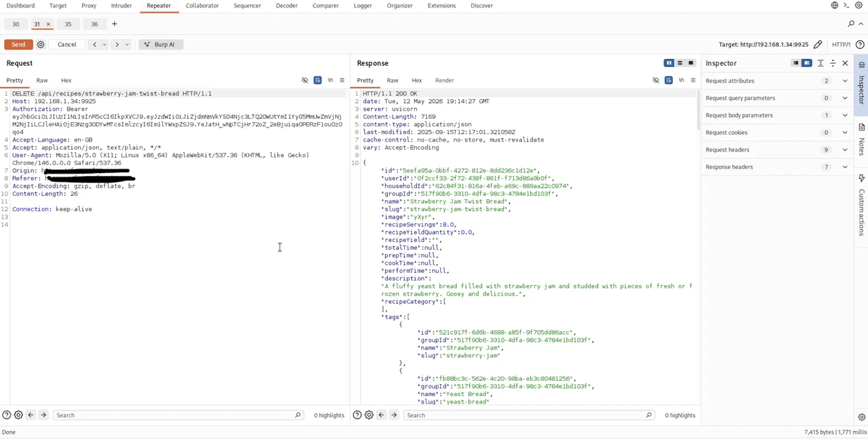Add a new Repeater tab
Image resolution: width=868 pixels, height=439 pixels.
click(x=115, y=23)
